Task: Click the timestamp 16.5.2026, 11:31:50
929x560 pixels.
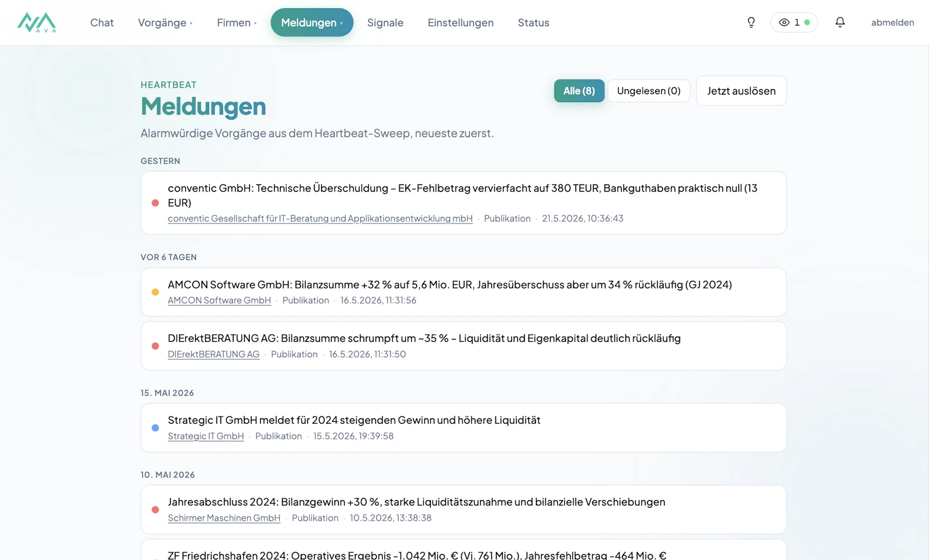Action: pyautogui.click(x=368, y=355)
